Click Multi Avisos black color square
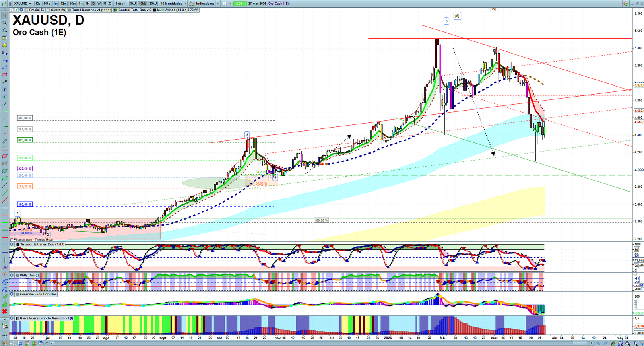Image resolution: width=644 pixels, height=346 pixels. [155, 10]
